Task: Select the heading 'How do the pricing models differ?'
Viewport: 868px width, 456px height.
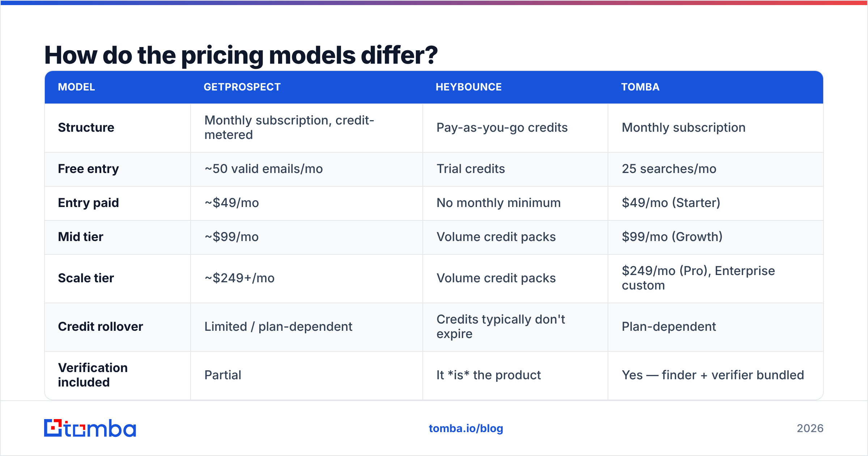Action: point(241,55)
